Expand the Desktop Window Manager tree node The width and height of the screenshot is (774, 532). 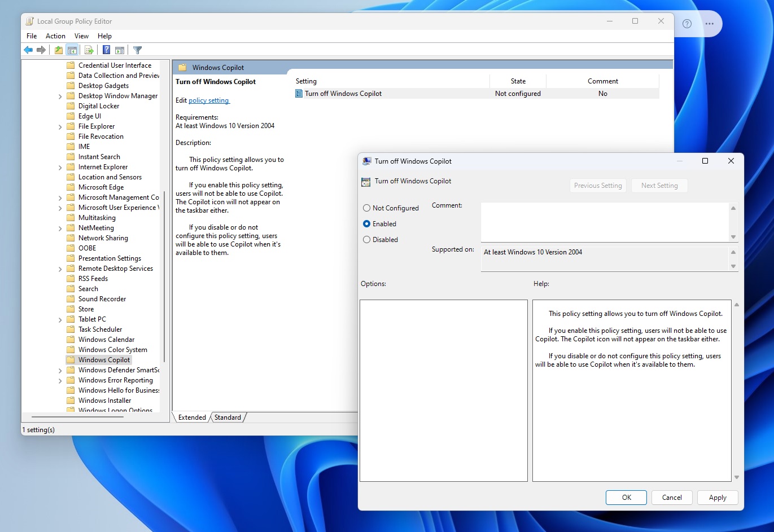pyautogui.click(x=60, y=95)
